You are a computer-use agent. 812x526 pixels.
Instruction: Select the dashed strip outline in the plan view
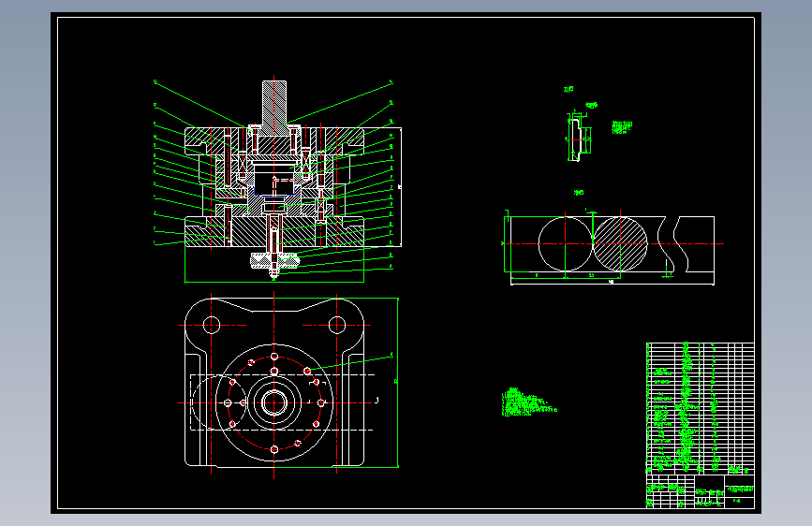[x=282, y=402]
